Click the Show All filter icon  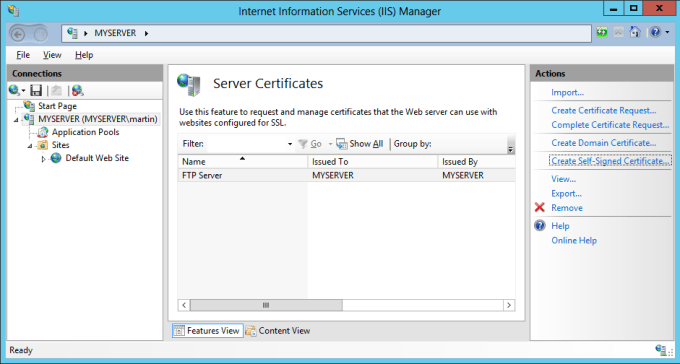pos(342,144)
